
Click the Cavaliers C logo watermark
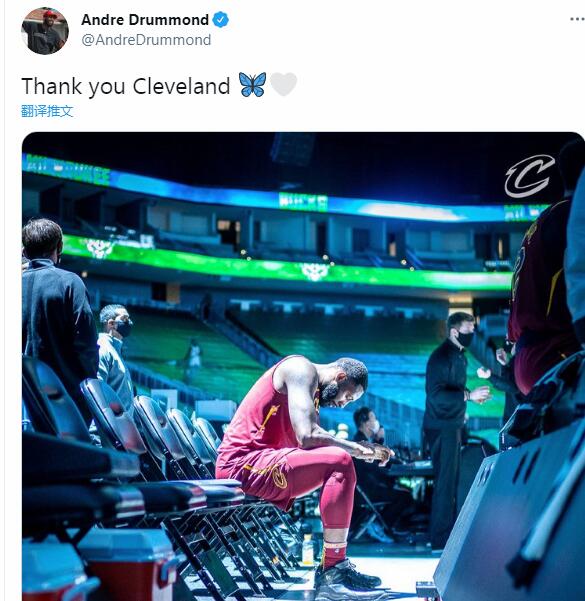529,176
